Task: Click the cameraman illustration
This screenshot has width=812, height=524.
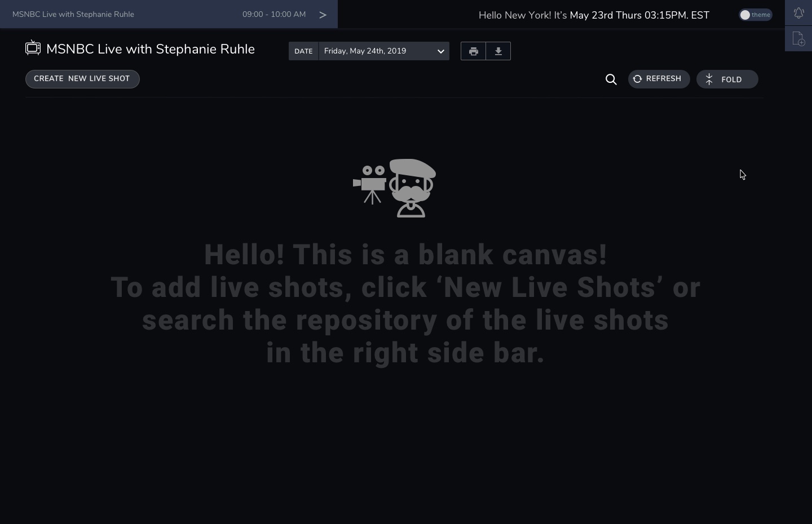Action: tap(395, 188)
